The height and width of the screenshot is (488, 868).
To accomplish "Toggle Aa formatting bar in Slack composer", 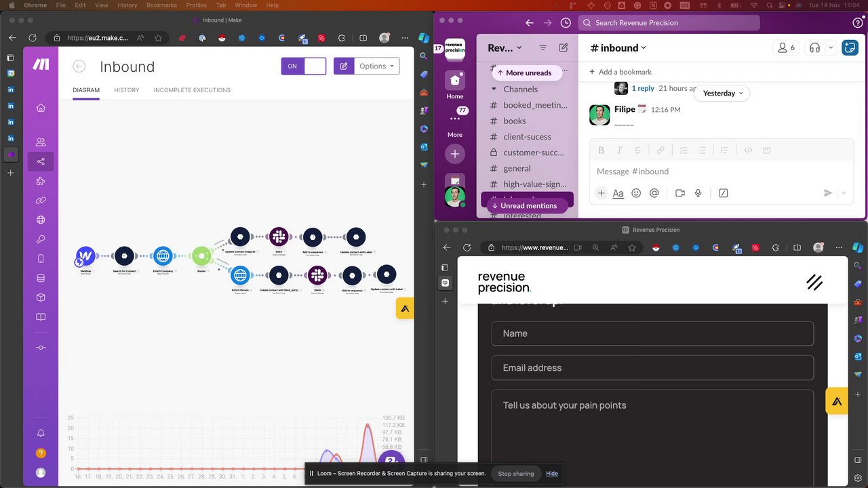I will click(618, 193).
